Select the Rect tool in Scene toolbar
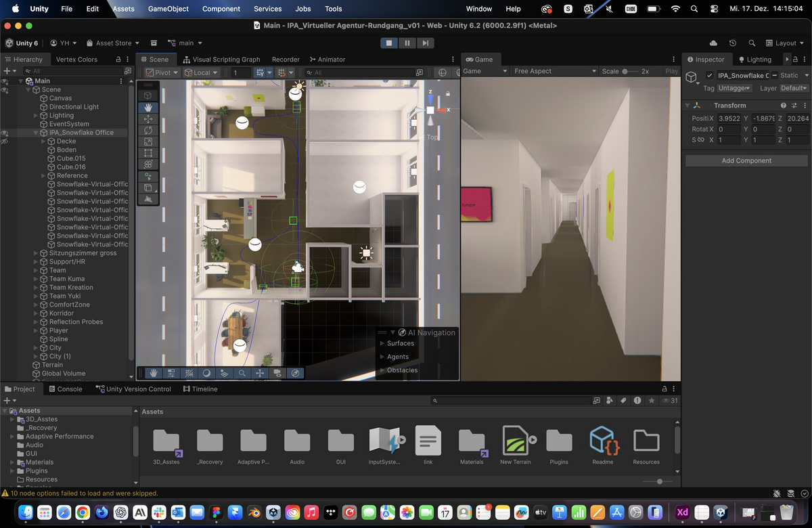Image resolution: width=812 pixels, height=528 pixels. [x=148, y=153]
